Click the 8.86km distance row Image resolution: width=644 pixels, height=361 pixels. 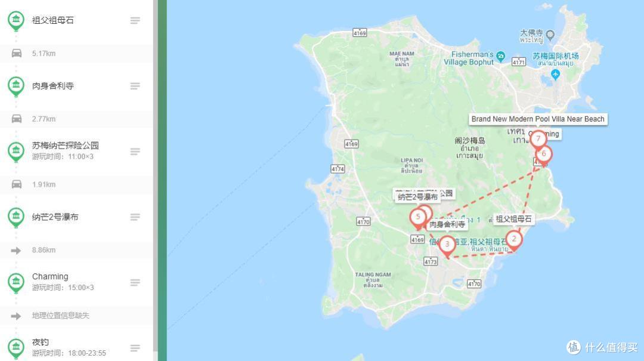click(x=76, y=250)
